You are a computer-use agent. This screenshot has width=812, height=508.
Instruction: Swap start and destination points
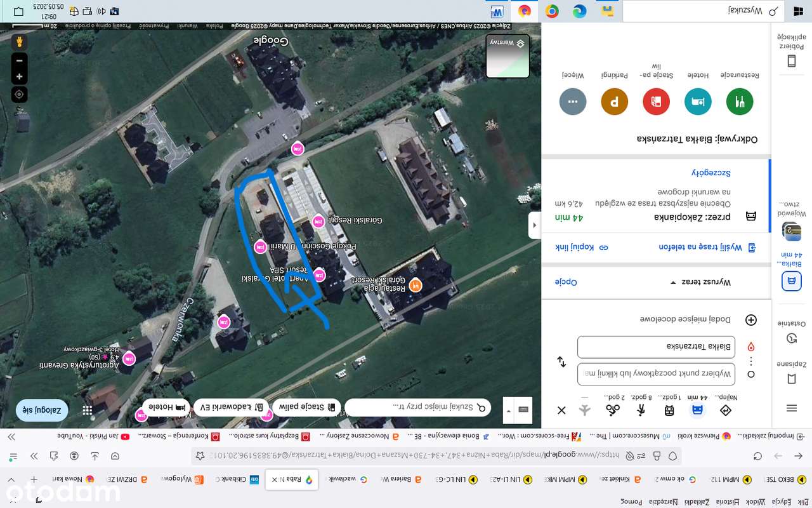561,361
